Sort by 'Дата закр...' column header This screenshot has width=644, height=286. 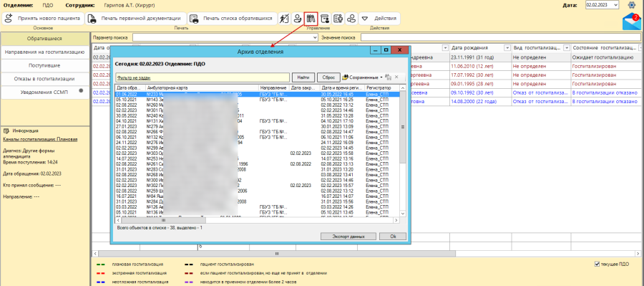(x=304, y=88)
